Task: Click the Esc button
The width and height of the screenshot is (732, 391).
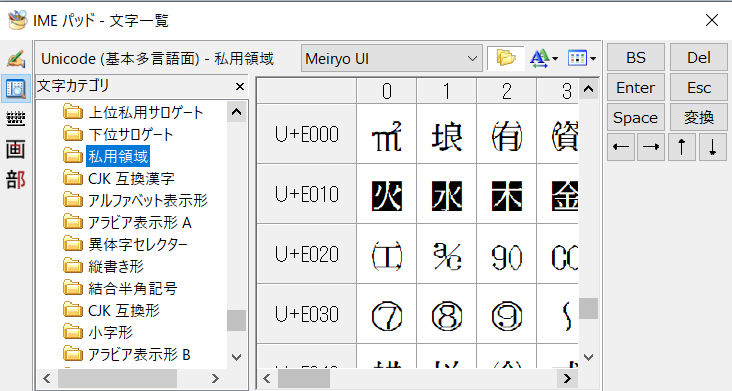Action: pyautogui.click(x=699, y=87)
